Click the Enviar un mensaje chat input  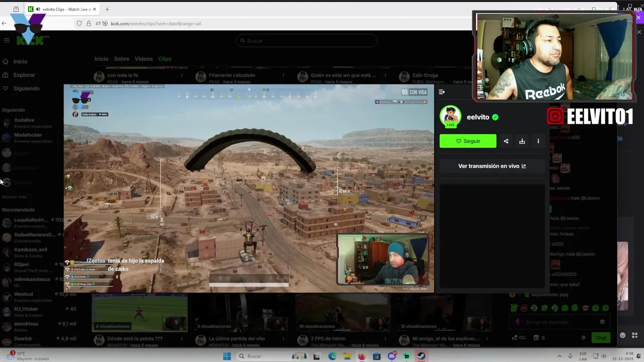558,322
